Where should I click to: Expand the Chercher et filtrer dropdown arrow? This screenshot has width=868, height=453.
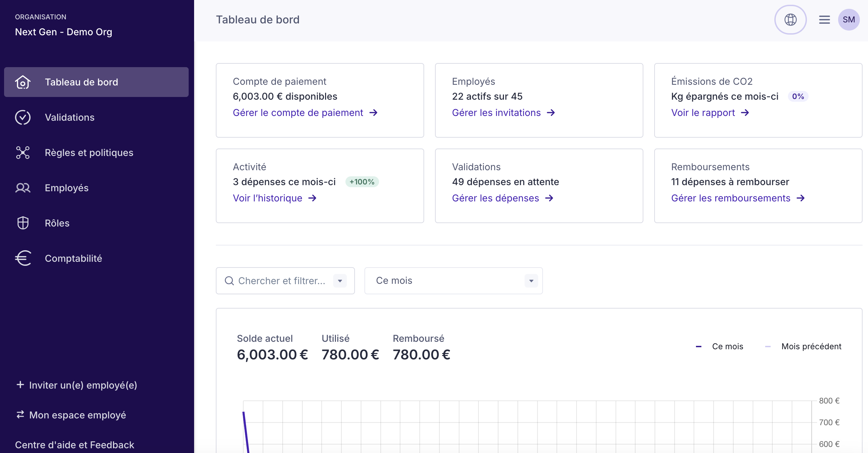click(x=340, y=281)
